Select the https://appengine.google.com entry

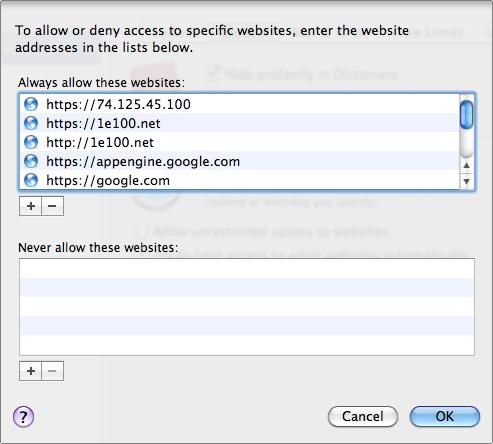239,161
